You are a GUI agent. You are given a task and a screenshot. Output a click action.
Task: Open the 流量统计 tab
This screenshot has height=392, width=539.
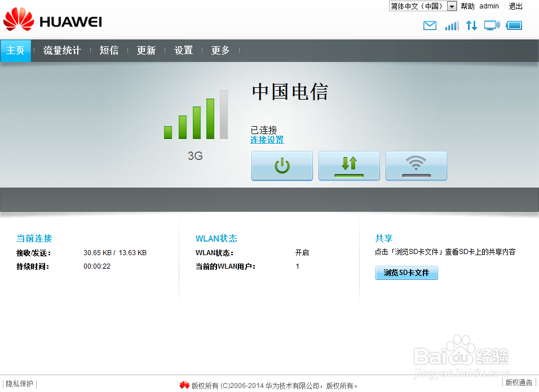(62, 51)
